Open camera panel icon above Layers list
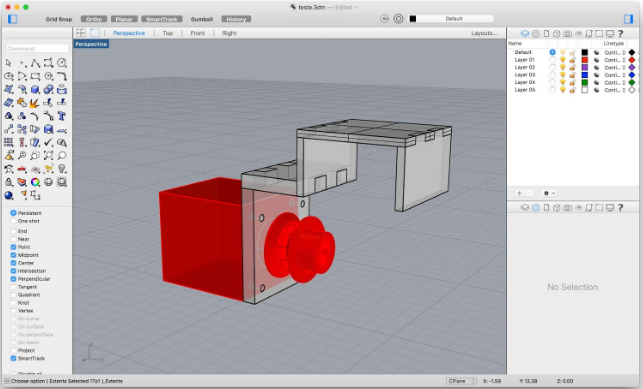The height and width of the screenshot is (389, 643). click(x=567, y=34)
